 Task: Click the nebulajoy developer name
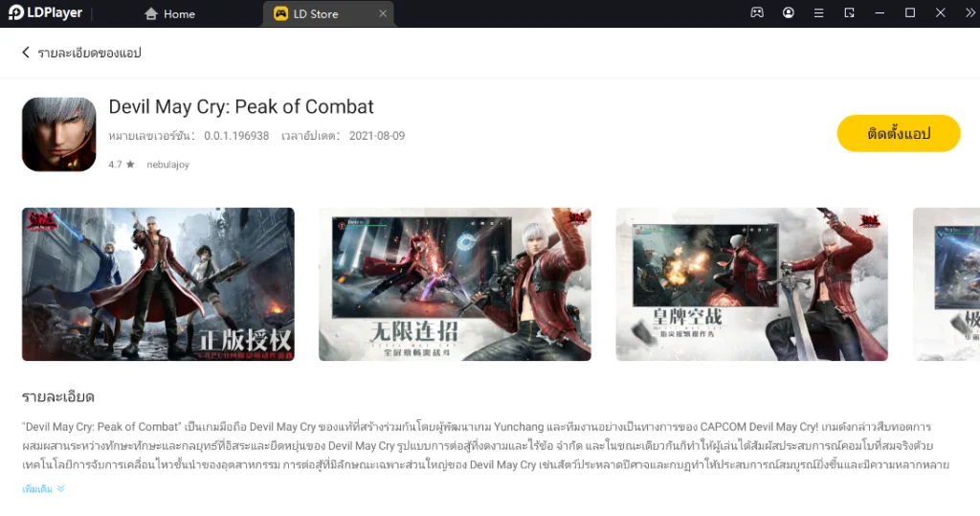coord(167,165)
